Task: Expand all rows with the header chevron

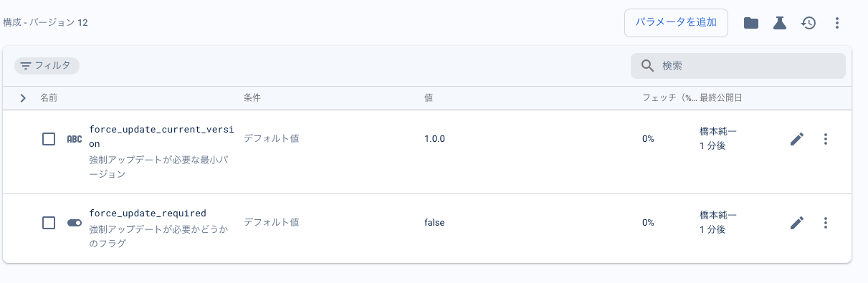Action: 23,97
